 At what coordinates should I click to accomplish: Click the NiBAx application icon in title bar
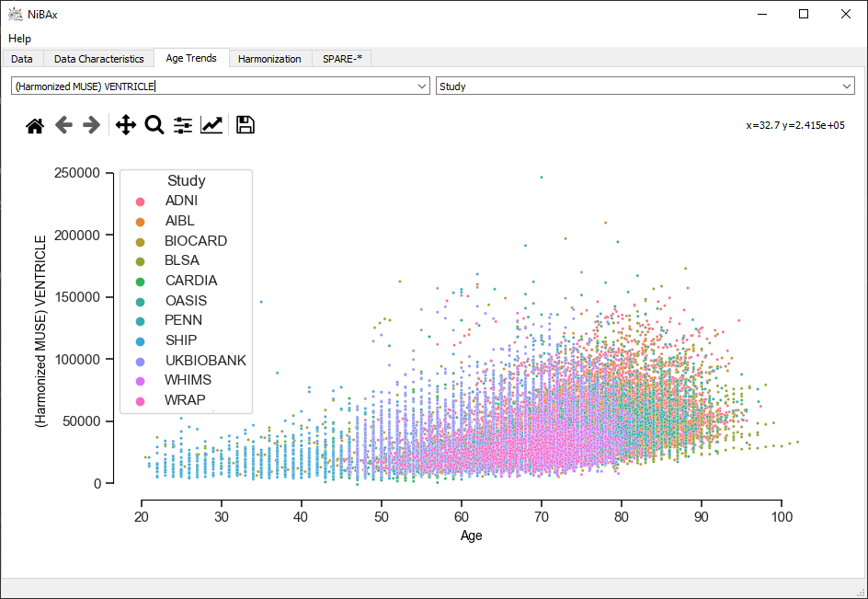(x=16, y=15)
